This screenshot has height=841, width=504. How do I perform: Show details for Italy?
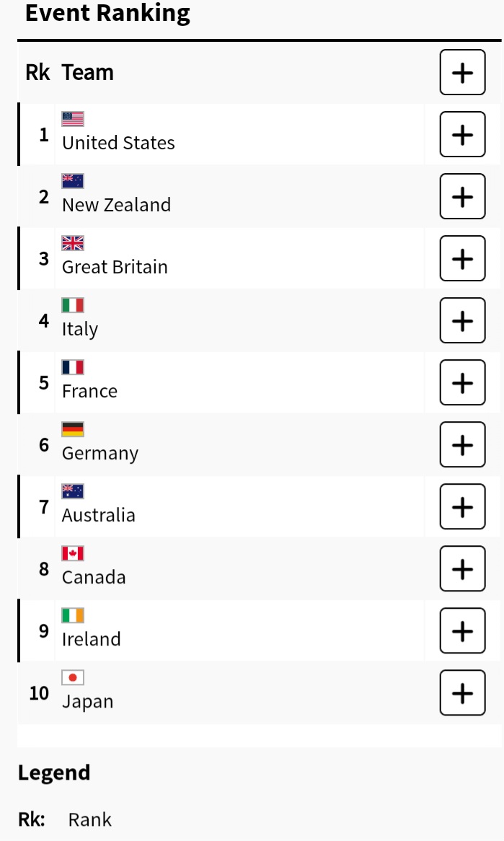click(x=462, y=320)
